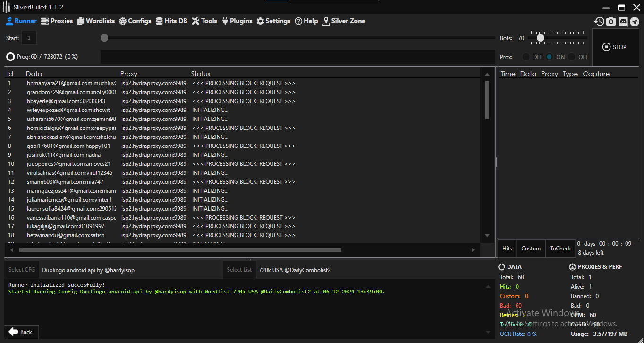Open the Tools section

[x=204, y=21]
